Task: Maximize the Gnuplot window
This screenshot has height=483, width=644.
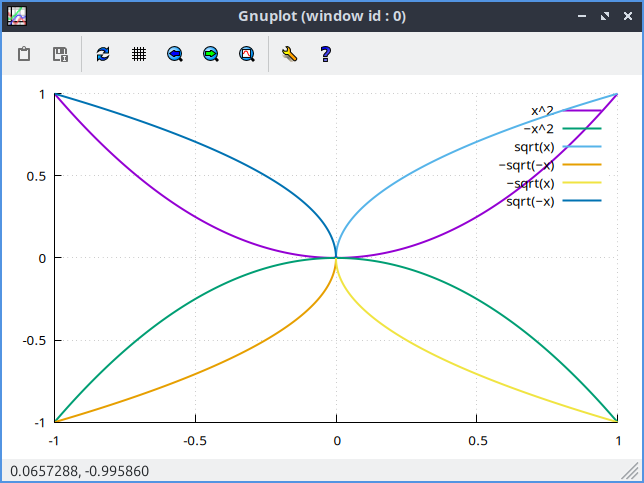Action: click(604, 17)
